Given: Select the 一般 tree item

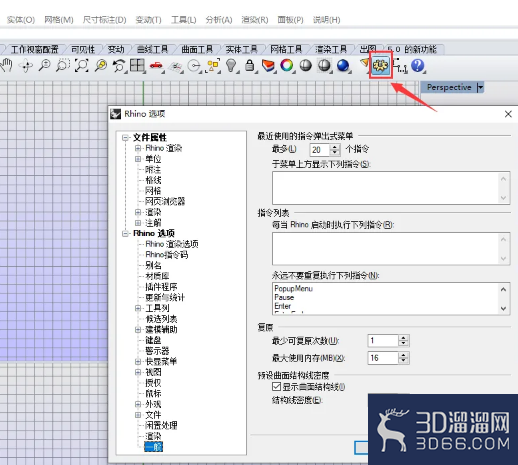Looking at the screenshot, I should tap(153, 447).
